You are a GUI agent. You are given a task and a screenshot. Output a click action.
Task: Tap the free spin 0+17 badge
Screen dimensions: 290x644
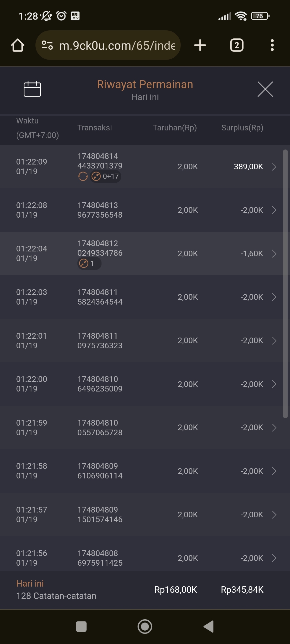(106, 176)
